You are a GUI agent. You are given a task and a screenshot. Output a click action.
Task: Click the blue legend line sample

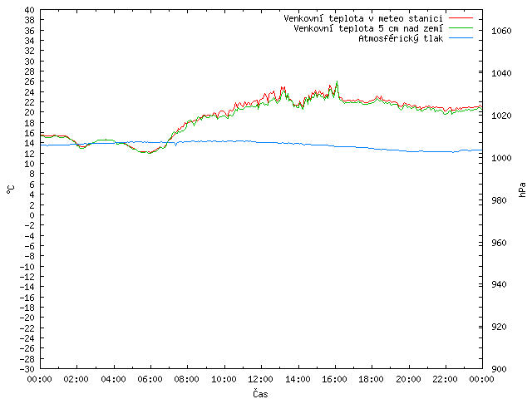(461, 38)
